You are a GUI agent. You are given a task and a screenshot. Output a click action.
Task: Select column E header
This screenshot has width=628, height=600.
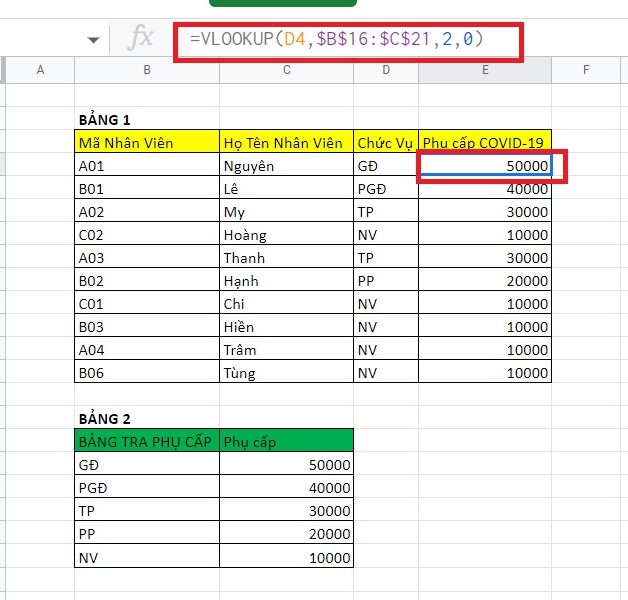[485, 70]
